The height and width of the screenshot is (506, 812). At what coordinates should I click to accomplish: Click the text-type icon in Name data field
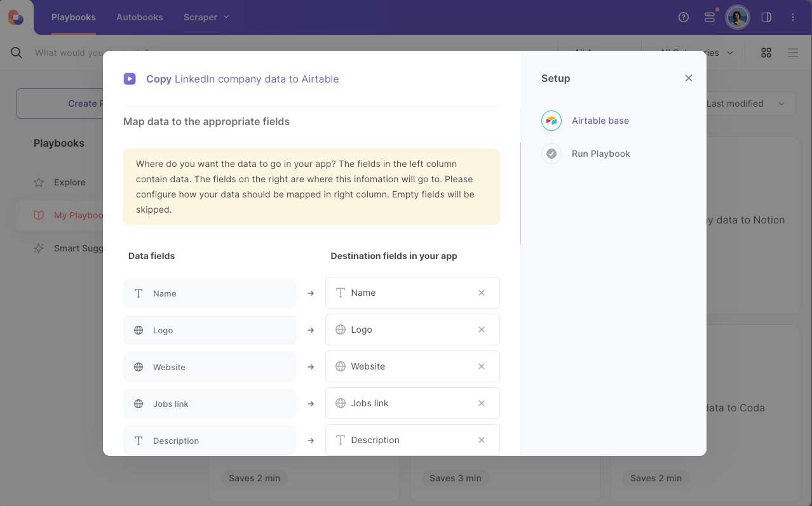point(139,293)
